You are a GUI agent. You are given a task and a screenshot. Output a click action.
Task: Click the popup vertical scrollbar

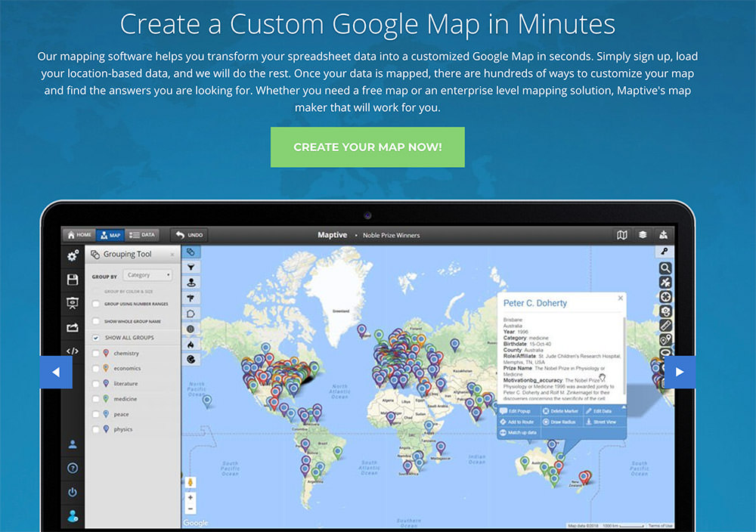click(x=624, y=356)
